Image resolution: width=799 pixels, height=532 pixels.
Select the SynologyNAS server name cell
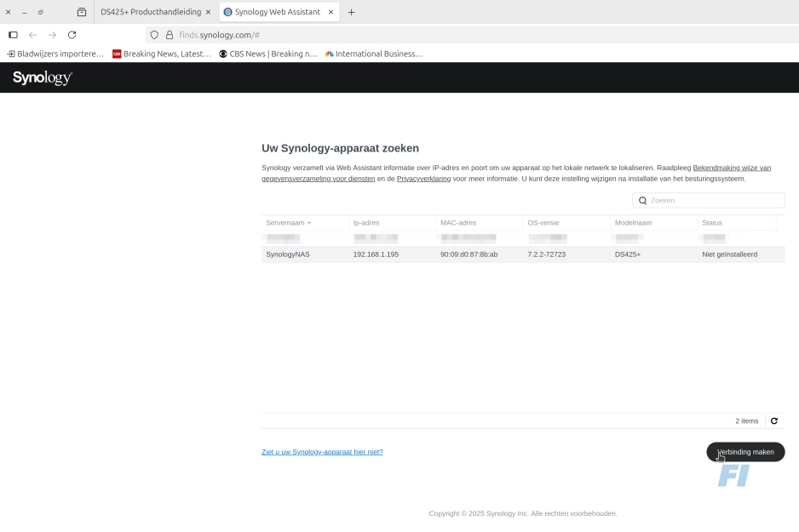(x=288, y=255)
